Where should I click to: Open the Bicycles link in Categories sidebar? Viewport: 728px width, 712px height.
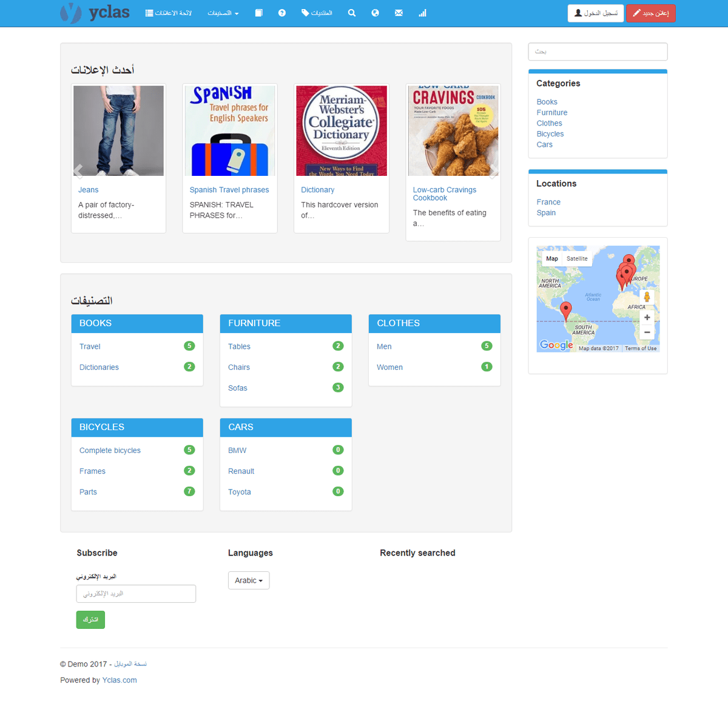tap(550, 134)
